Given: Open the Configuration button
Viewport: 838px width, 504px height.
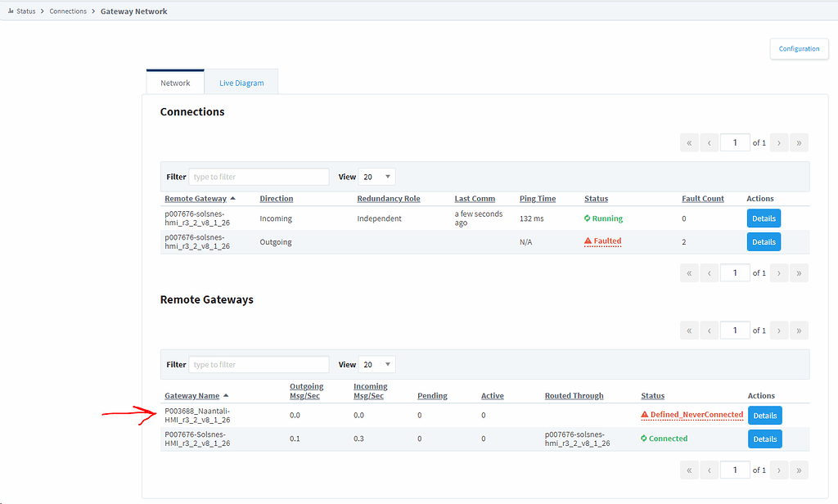Looking at the screenshot, I should coord(799,49).
